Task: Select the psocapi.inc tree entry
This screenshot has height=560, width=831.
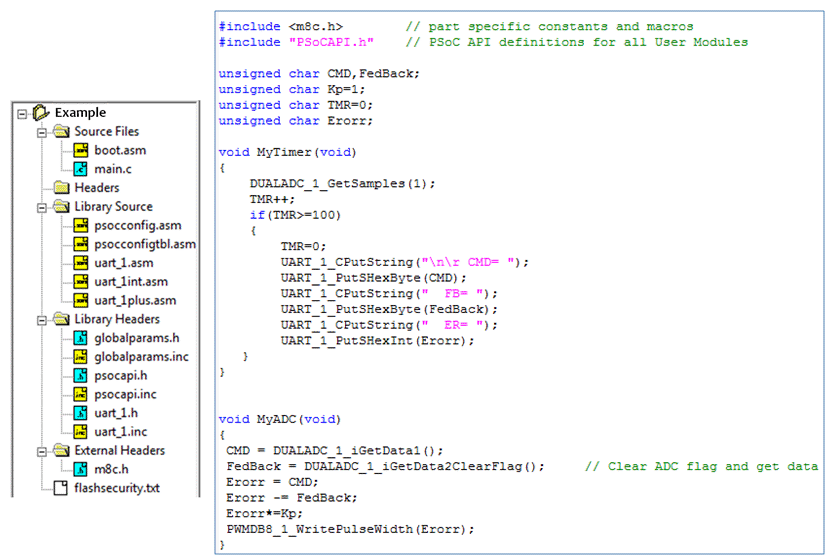Action: pyautogui.click(x=127, y=394)
